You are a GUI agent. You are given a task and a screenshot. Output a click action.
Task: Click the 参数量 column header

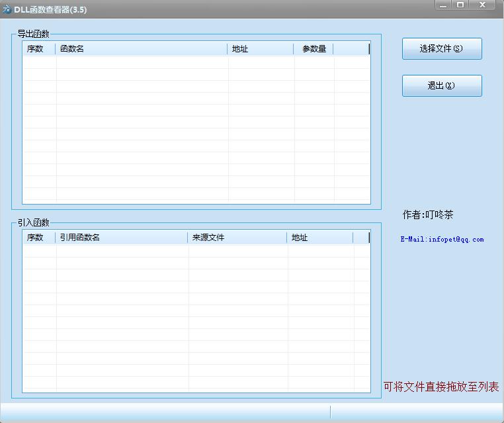tap(314, 49)
